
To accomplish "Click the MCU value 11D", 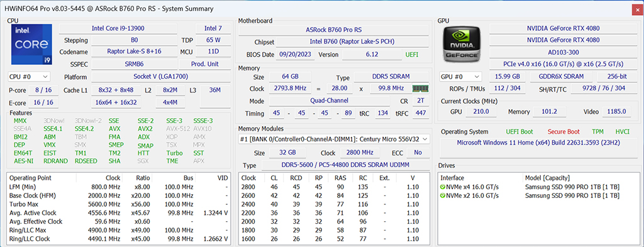I will pos(213,52).
